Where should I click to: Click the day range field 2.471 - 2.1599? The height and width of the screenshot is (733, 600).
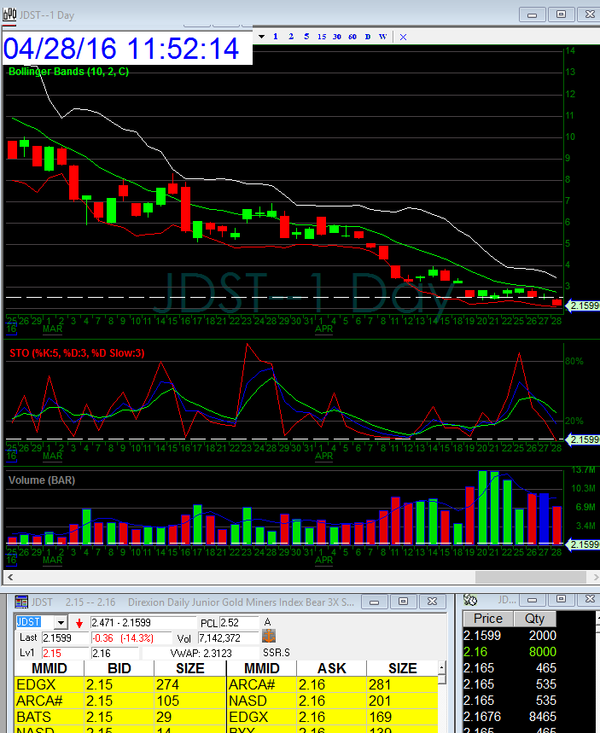[143, 623]
